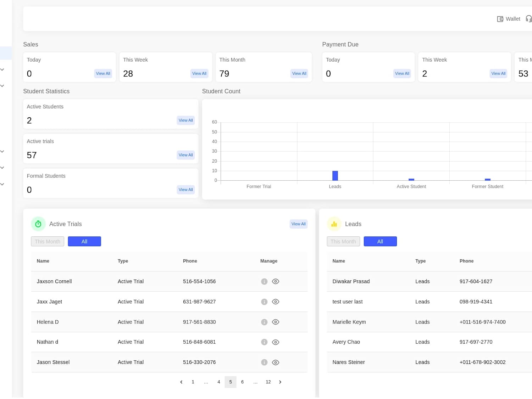Open the Wallet icon in header

click(500, 19)
